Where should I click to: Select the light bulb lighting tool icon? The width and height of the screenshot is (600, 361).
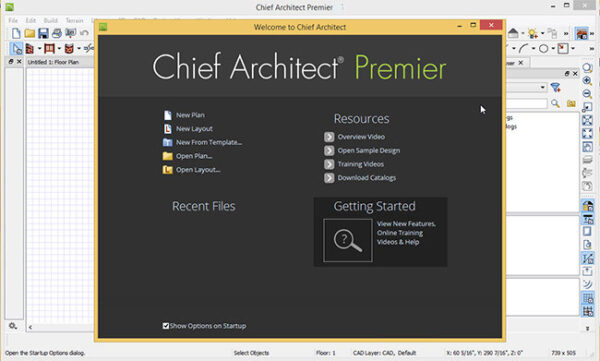(533, 33)
